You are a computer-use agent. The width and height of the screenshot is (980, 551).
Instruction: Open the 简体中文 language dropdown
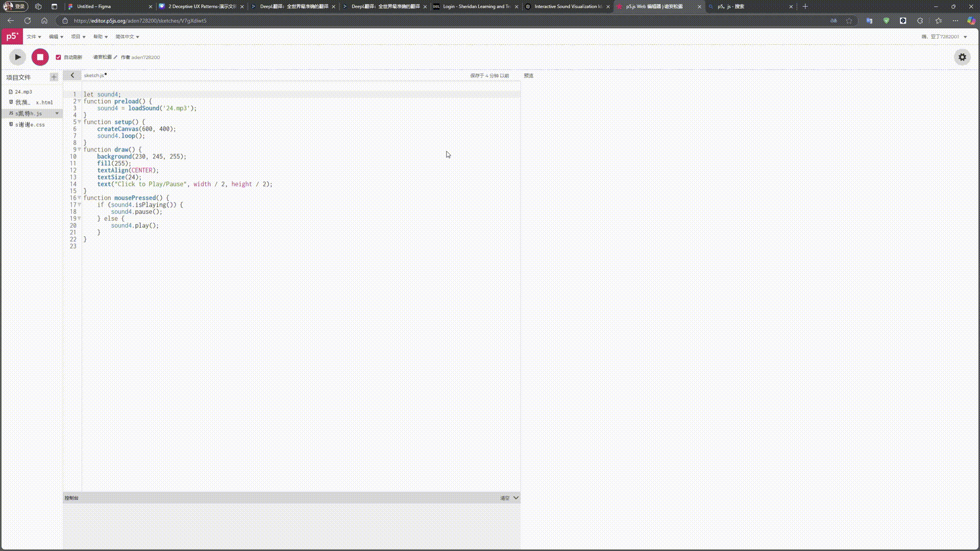(127, 37)
